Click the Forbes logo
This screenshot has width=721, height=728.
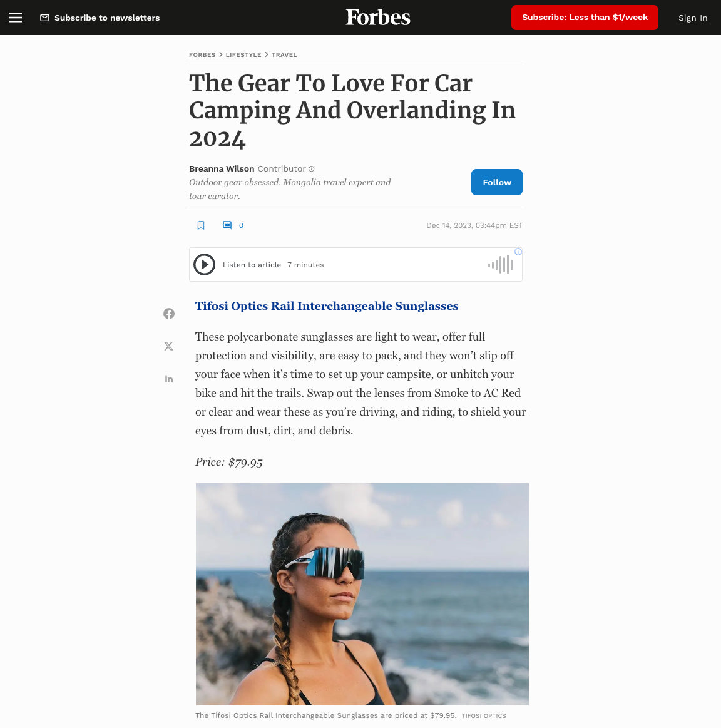(378, 18)
